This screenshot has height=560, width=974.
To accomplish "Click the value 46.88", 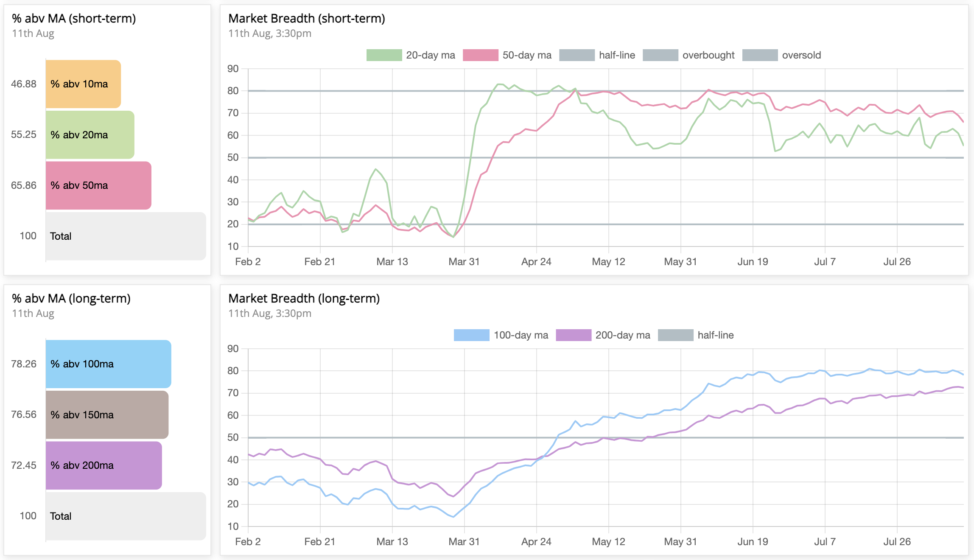I will 24,84.
